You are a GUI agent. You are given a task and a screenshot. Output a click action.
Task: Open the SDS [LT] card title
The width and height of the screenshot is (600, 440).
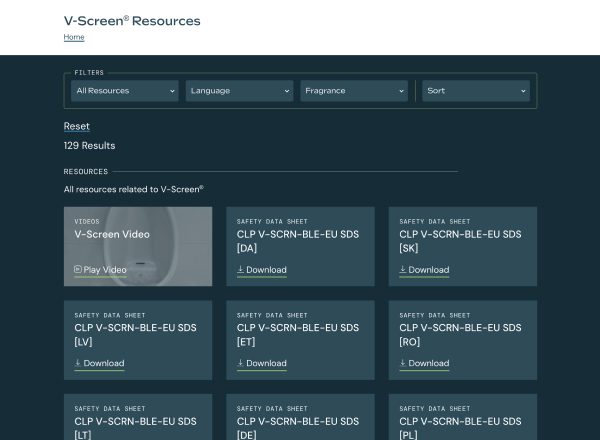click(x=135, y=428)
